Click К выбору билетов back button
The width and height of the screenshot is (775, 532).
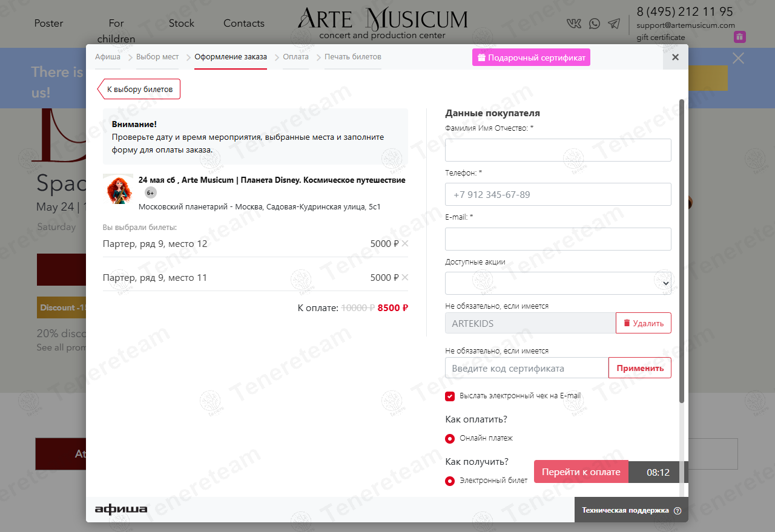139,89
